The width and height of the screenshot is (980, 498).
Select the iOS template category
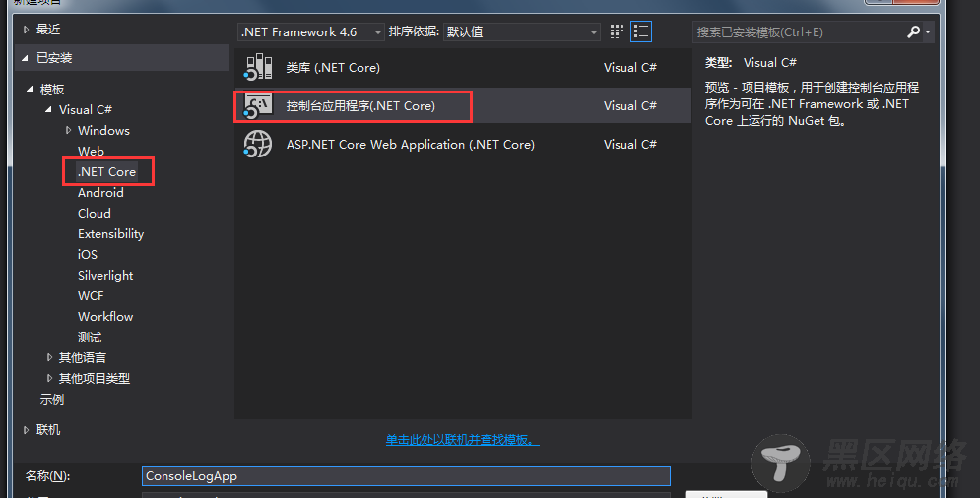click(x=88, y=254)
